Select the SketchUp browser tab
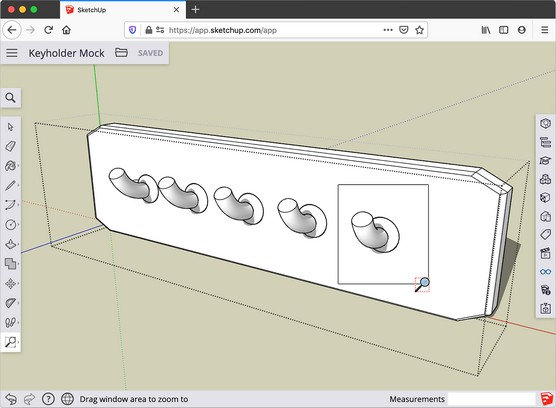The width and height of the screenshot is (556, 408). (123, 10)
